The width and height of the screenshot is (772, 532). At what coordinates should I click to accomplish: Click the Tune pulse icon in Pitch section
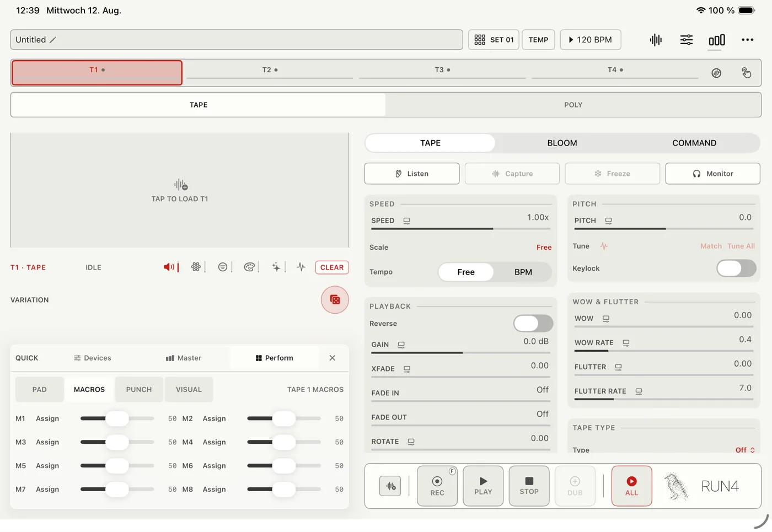click(604, 246)
